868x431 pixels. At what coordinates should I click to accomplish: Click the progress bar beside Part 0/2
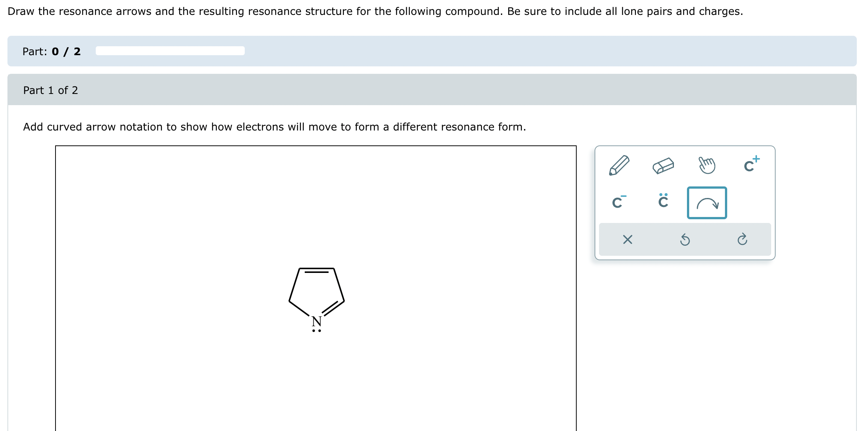pyautogui.click(x=170, y=51)
